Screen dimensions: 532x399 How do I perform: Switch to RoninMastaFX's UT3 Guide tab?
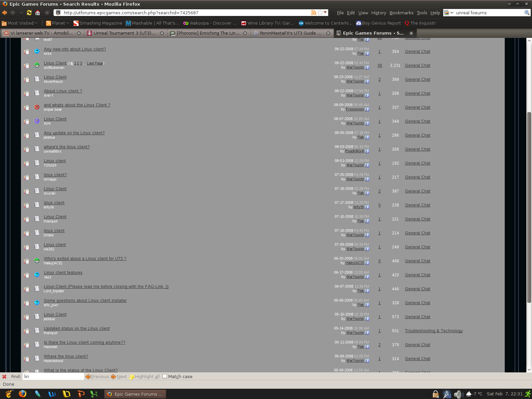[x=292, y=33]
